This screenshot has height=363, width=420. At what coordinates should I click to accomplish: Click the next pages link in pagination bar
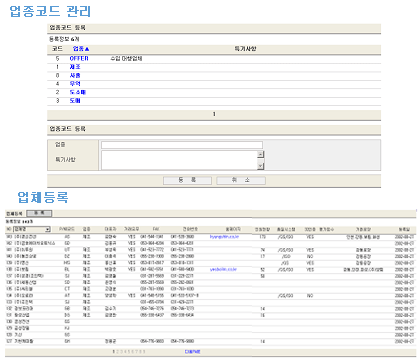point(193,352)
